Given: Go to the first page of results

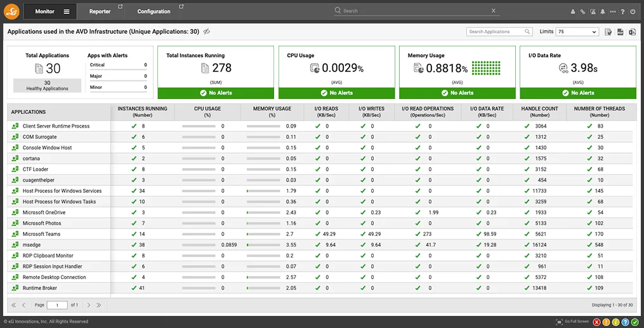Looking at the screenshot, I should pos(13,305).
